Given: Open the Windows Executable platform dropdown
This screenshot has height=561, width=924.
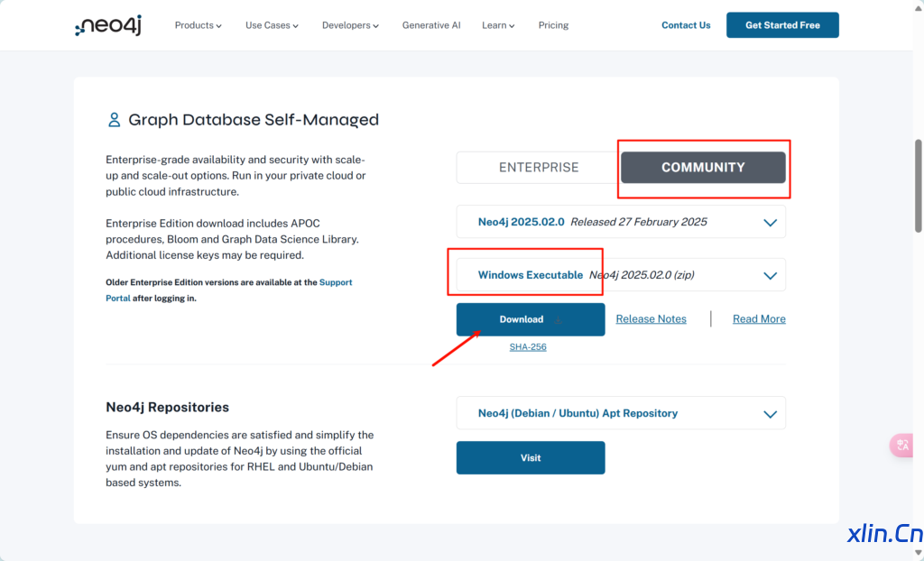Looking at the screenshot, I should click(x=621, y=275).
